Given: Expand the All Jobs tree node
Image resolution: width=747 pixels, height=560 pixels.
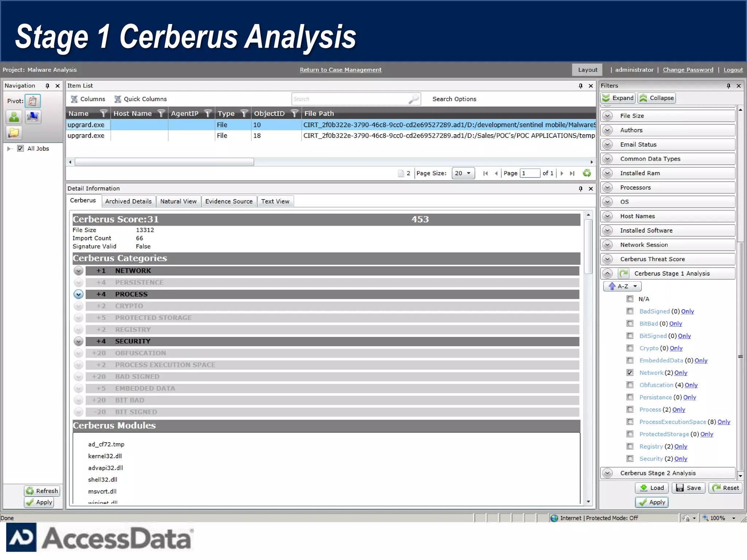Looking at the screenshot, I should pos(10,148).
